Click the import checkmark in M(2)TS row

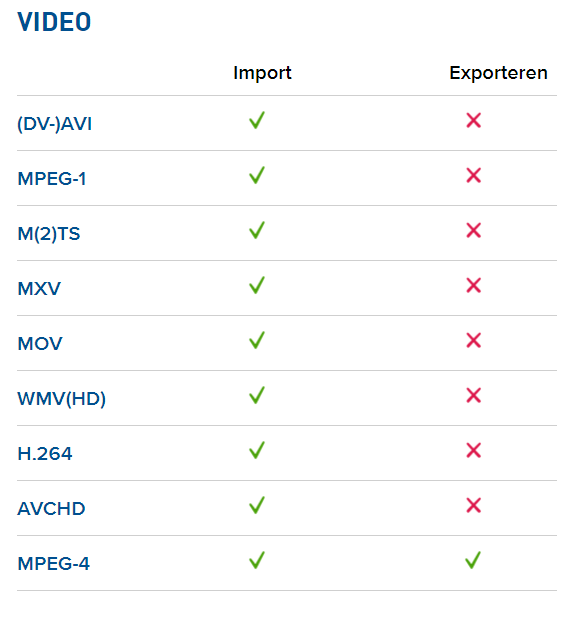tap(257, 231)
